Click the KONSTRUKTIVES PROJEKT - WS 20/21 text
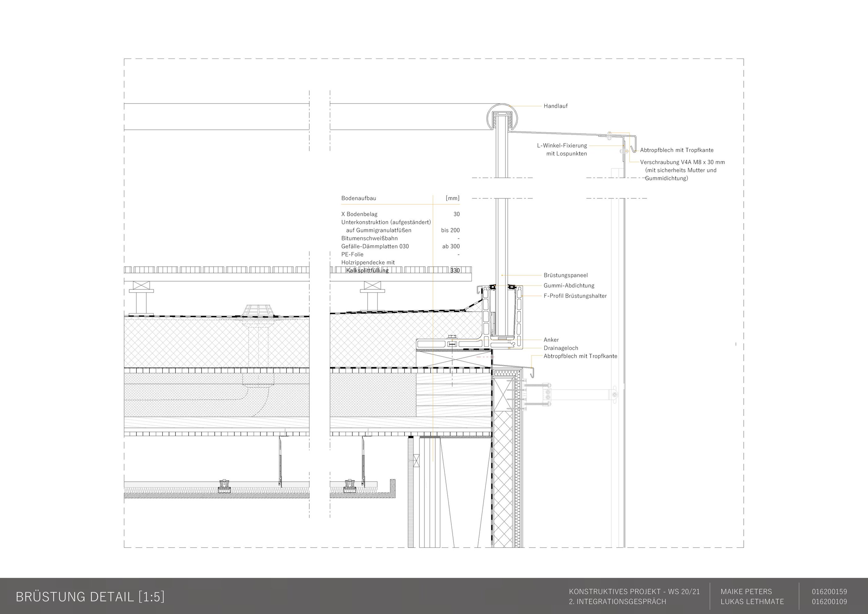Image resolution: width=868 pixels, height=614 pixels. (x=634, y=592)
